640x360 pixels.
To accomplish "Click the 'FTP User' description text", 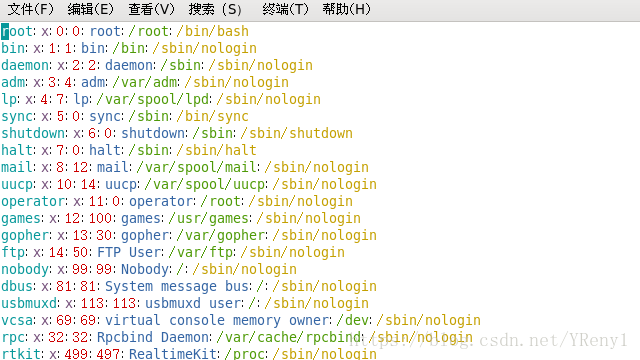I will click(129, 252).
